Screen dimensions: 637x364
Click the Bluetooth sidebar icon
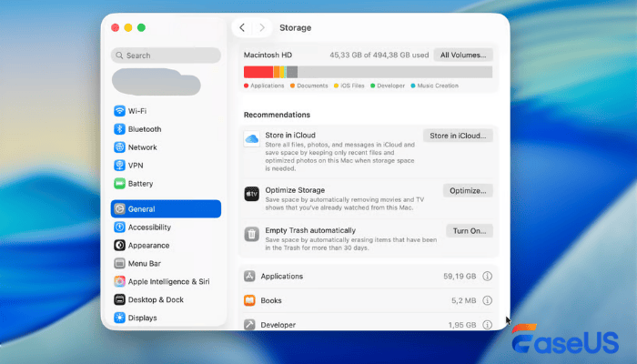[119, 129]
